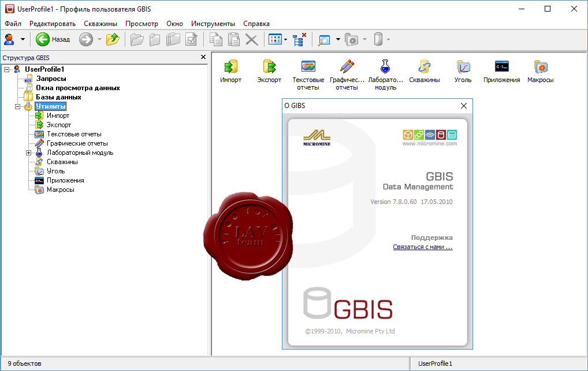The image size is (588, 371).
Task: Select Приложения in the structure tree
Action: (x=65, y=180)
